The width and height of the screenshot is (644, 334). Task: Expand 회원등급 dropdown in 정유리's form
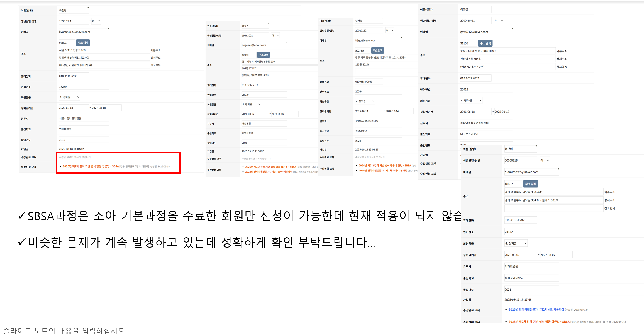point(251,104)
